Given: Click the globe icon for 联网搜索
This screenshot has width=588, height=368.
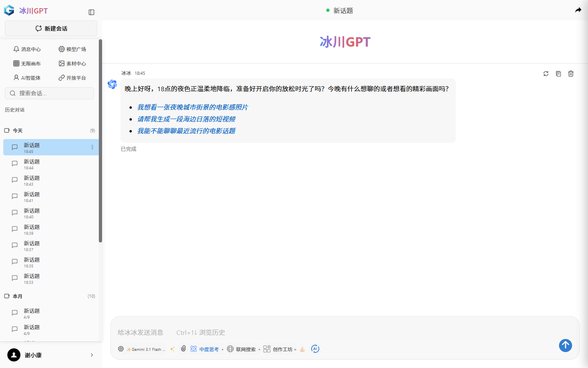Looking at the screenshot, I should click(230, 349).
